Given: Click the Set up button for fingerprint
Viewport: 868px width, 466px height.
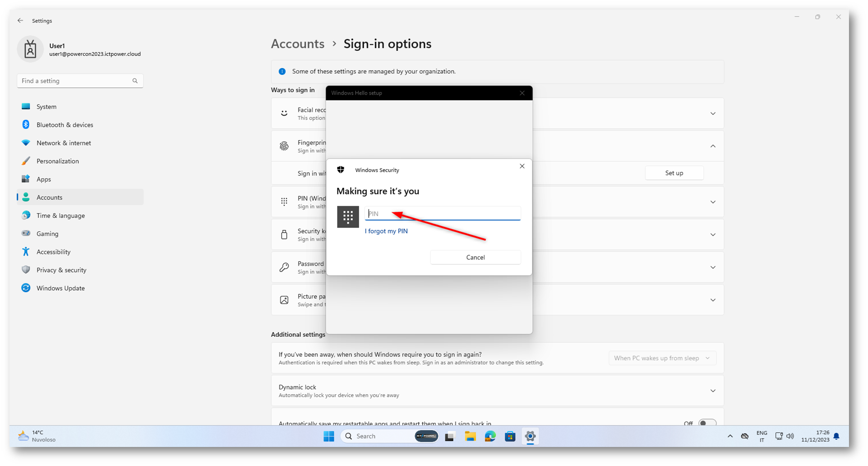Looking at the screenshot, I should pyautogui.click(x=674, y=173).
